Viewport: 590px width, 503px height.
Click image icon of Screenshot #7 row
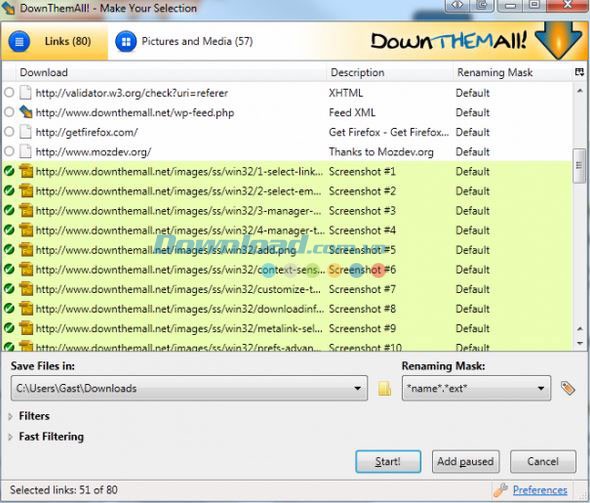pyautogui.click(x=26, y=289)
